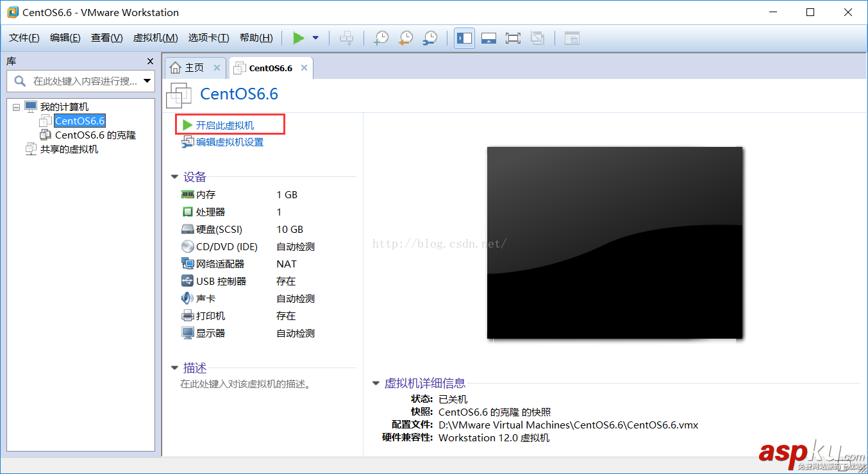Open the snapshot manager toolbar icon

[430, 38]
